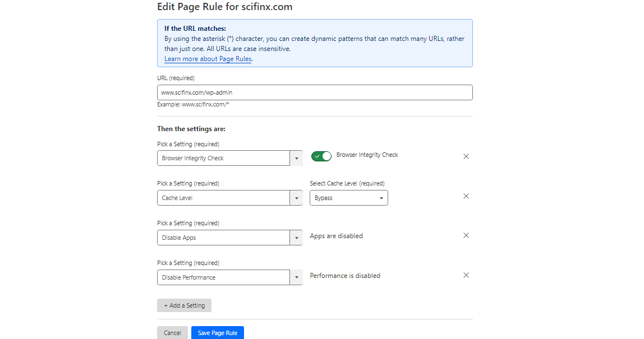Click the Browser Integrity Check toggle label

(367, 155)
